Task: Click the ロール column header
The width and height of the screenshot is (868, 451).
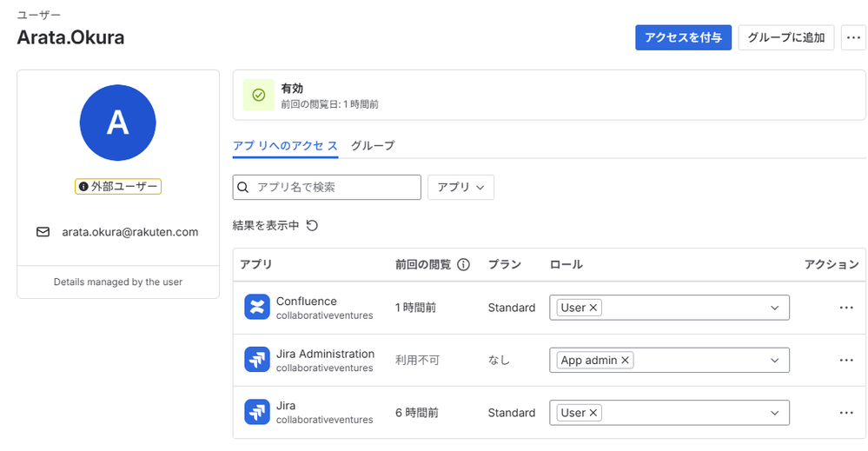Action: pos(566,264)
